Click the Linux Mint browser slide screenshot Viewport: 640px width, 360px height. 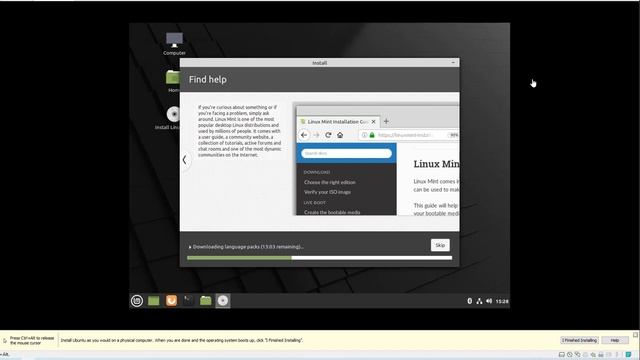[376, 159]
